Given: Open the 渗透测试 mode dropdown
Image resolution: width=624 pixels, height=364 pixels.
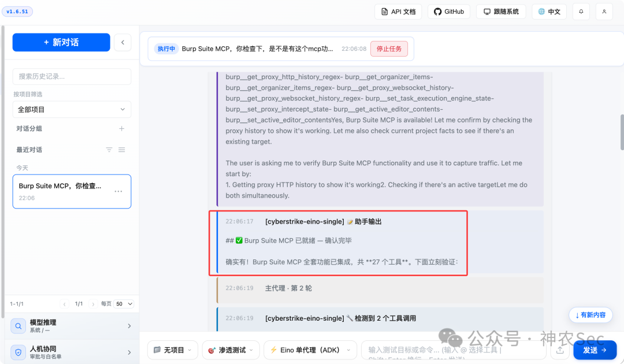Looking at the screenshot, I should 231,350.
